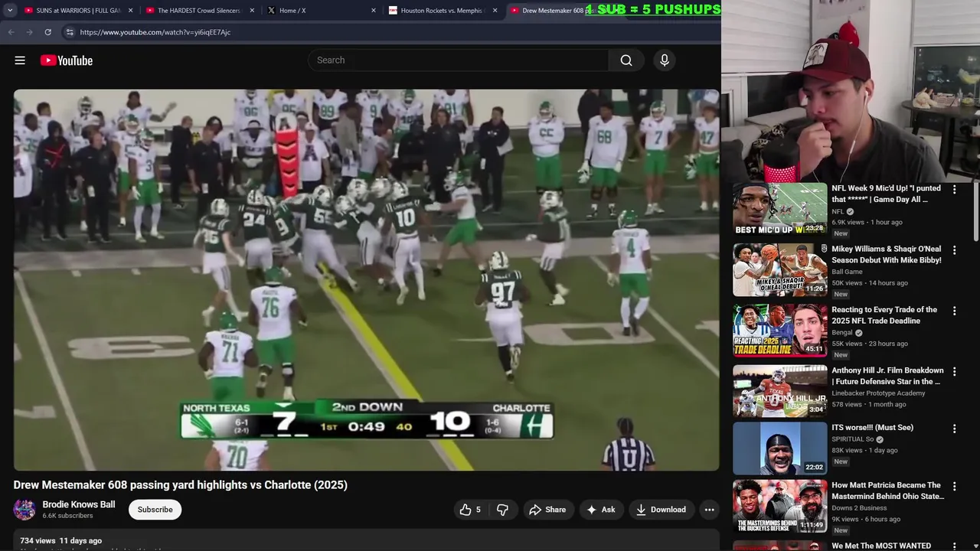Viewport: 980px width, 551px height.
Task: Go back with the browser back arrow
Action: 11,32
